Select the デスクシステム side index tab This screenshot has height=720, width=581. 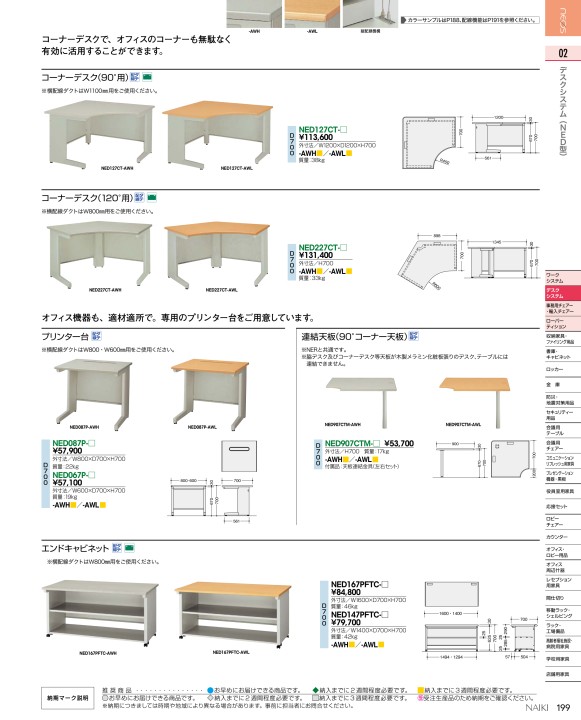pos(563,293)
